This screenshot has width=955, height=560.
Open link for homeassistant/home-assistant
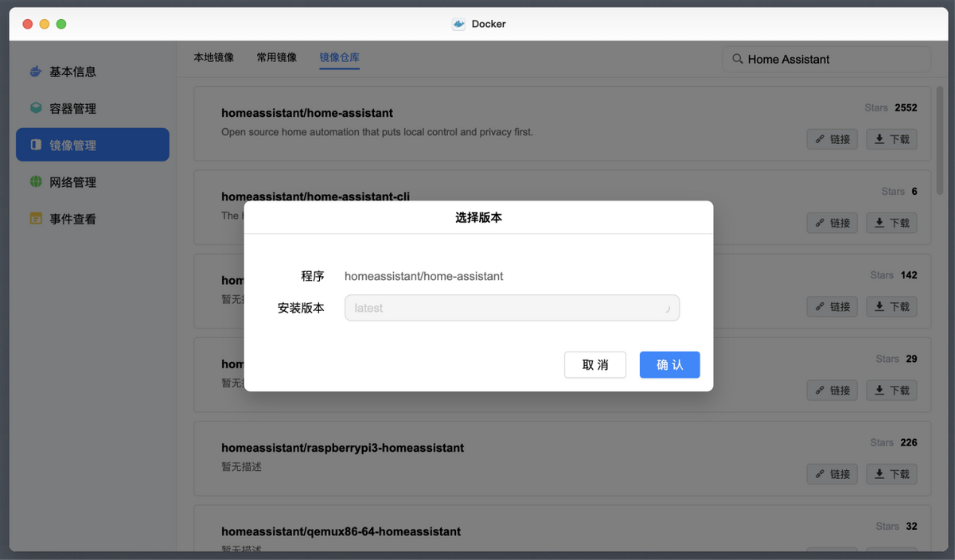pos(832,139)
